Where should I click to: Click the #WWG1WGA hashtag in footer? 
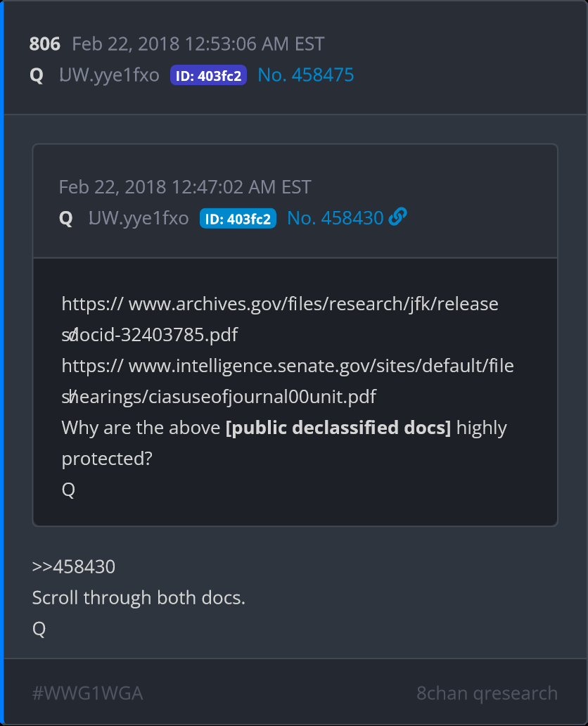pyautogui.click(x=87, y=693)
